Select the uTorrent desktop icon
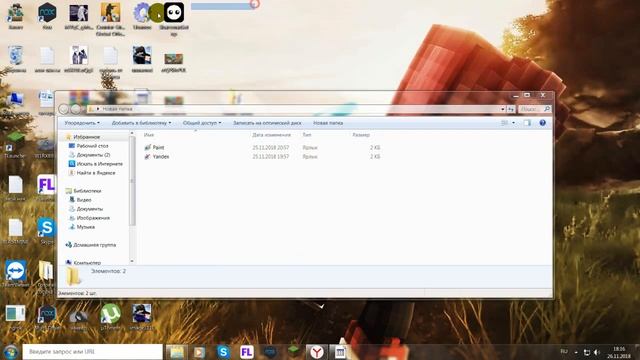 click(111, 317)
